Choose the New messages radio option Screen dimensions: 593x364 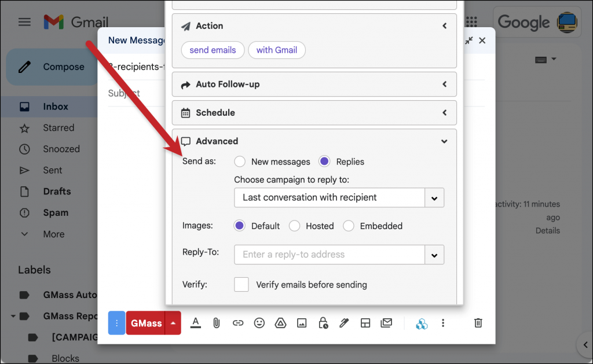tap(239, 162)
